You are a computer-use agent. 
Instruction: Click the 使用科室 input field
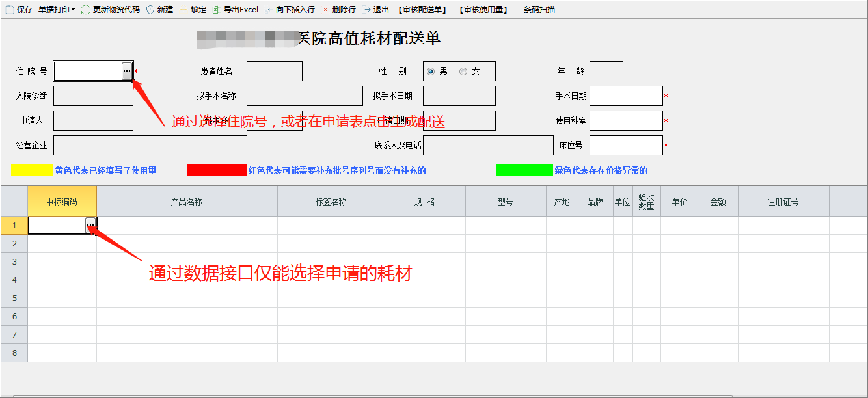point(626,120)
